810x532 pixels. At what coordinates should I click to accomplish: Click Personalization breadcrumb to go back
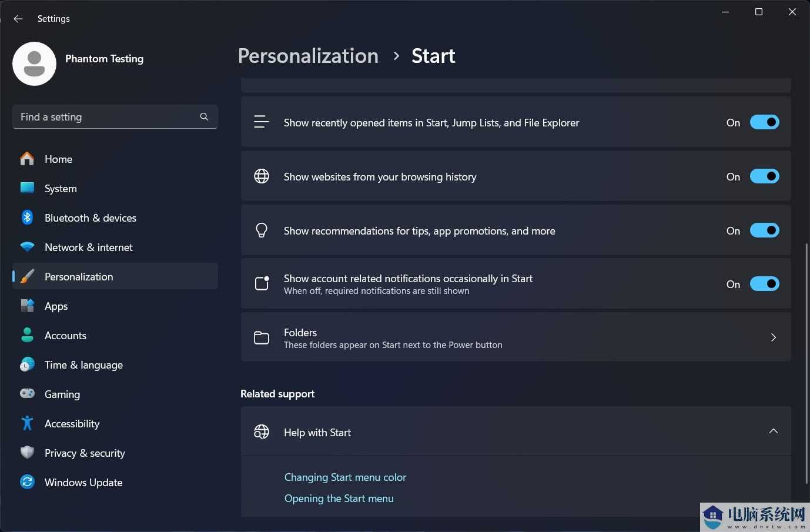coord(308,56)
